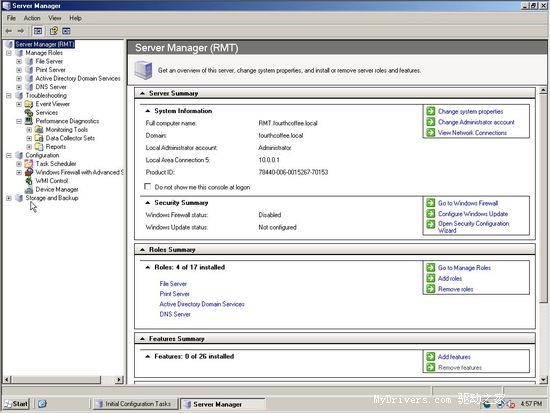Collapse the Security Summary subsection
The image size is (550, 413).
coord(148,203)
